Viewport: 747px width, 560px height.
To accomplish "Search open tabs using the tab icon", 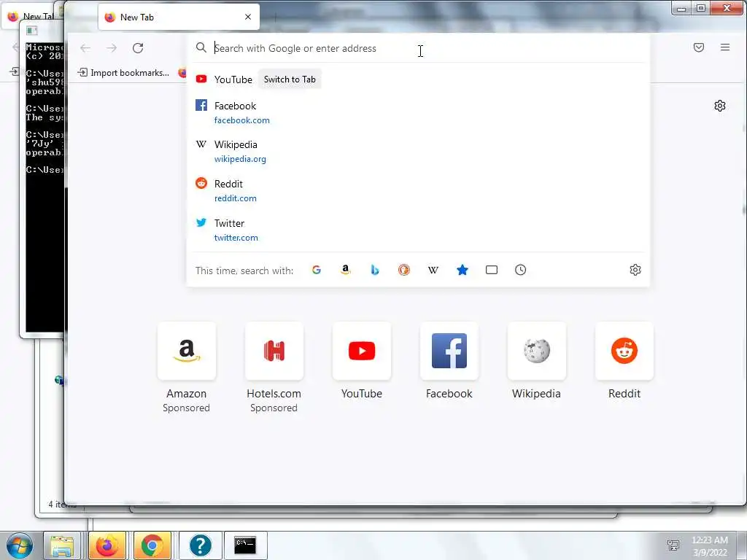I will tap(492, 270).
